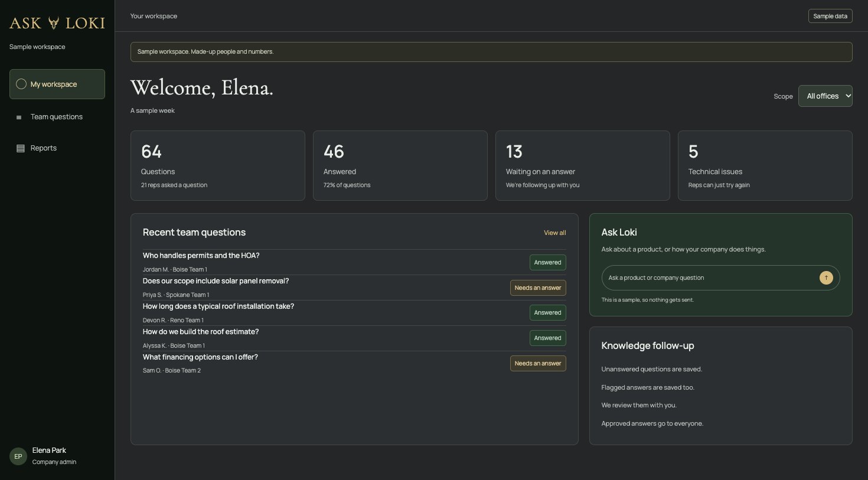Image resolution: width=868 pixels, height=480 pixels.
Task: Click "Priya S. · Spokane Team 1" byline
Action: (x=176, y=295)
